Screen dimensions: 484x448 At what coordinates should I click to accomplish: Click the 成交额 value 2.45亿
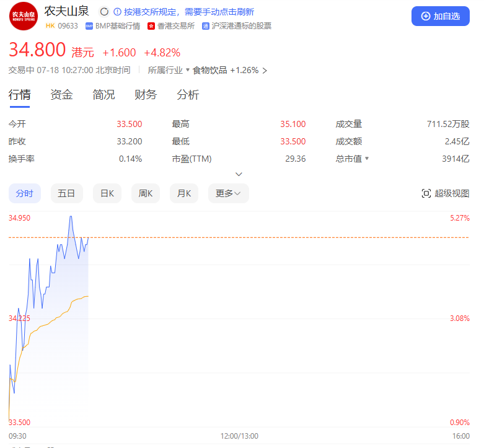[457, 141]
